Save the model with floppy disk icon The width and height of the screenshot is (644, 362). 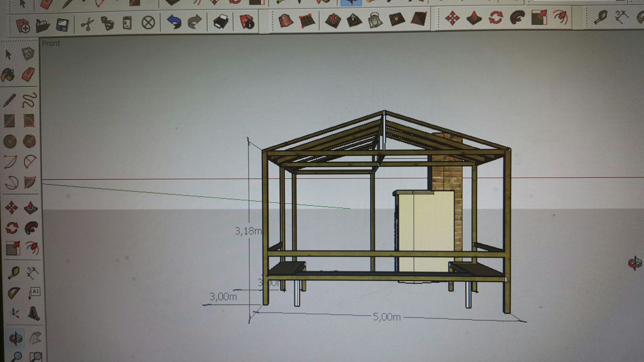62,25
